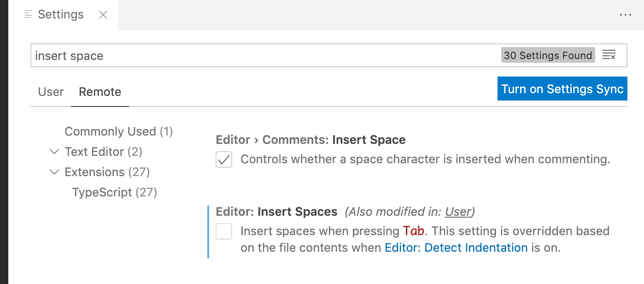The height and width of the screenshot is (284, 644).
Task: Collapse the Text Editor category chevron
Action: pyautogui.click(x=54, y=152)
